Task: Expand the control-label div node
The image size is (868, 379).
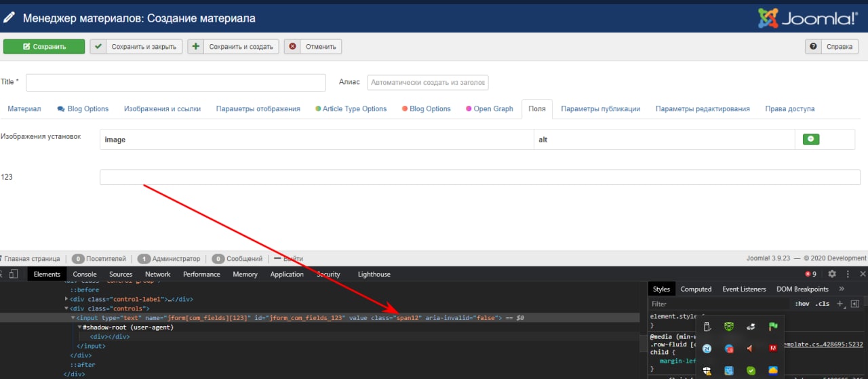Action: (66, 299)
